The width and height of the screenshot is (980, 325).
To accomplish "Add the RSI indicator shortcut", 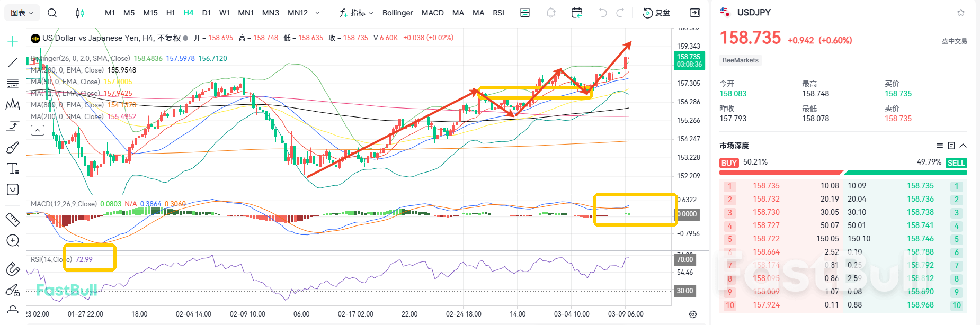I will click(498, 13).
